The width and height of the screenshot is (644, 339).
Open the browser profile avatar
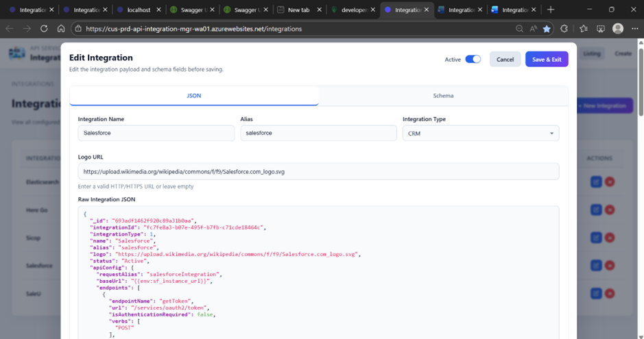click(618, 29)
